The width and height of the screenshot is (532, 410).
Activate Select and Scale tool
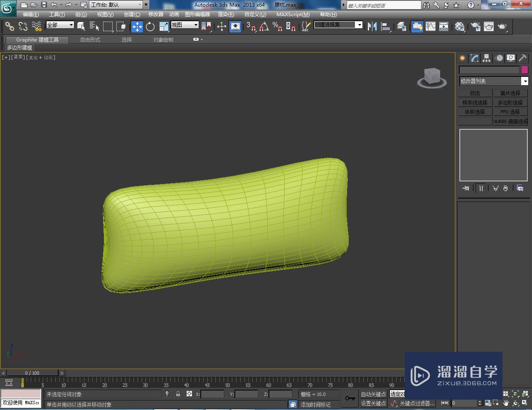(x=164, y=27)
